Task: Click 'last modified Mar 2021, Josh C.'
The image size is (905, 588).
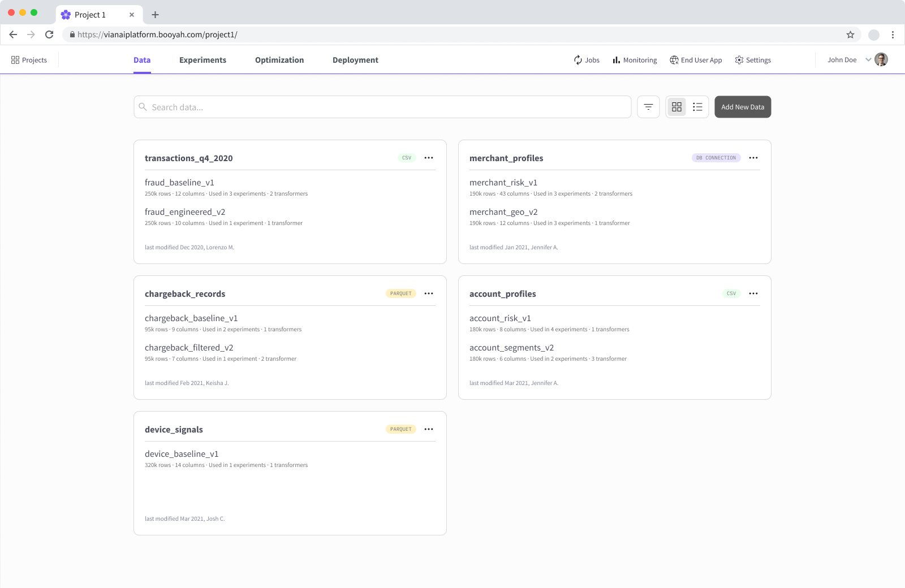Action: tap(185, 518)
